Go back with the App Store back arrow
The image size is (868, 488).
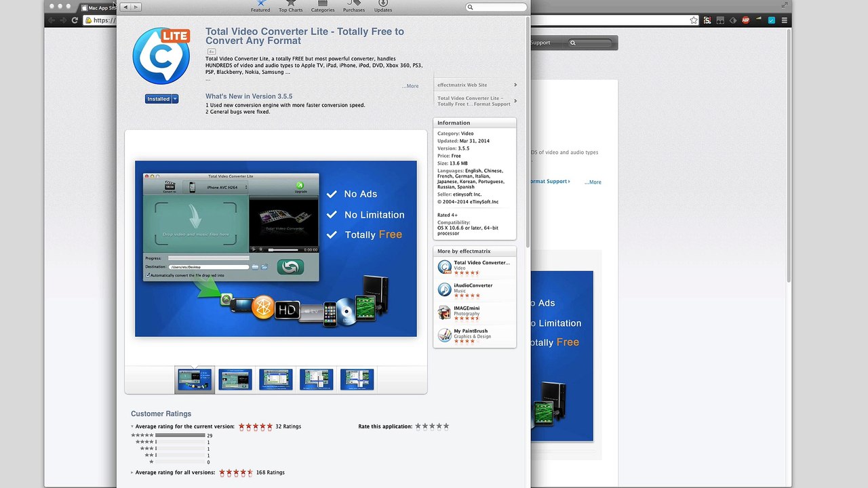click(x=125, y=7)
